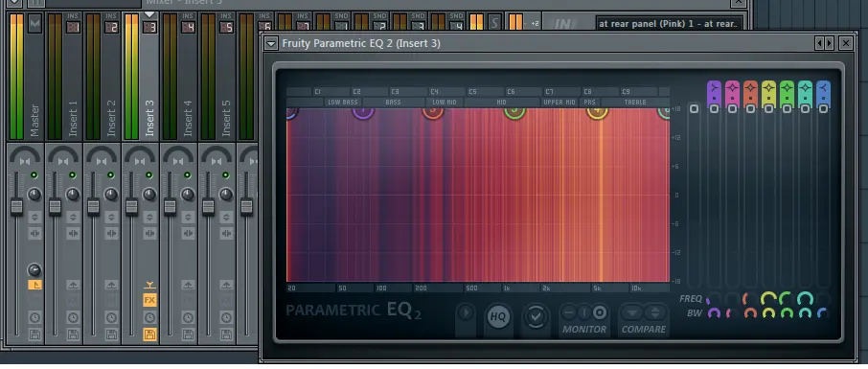Click the Insert 3 volume fader handle
The width and height of the screenshot is (868, 369).
pos(132,207)
